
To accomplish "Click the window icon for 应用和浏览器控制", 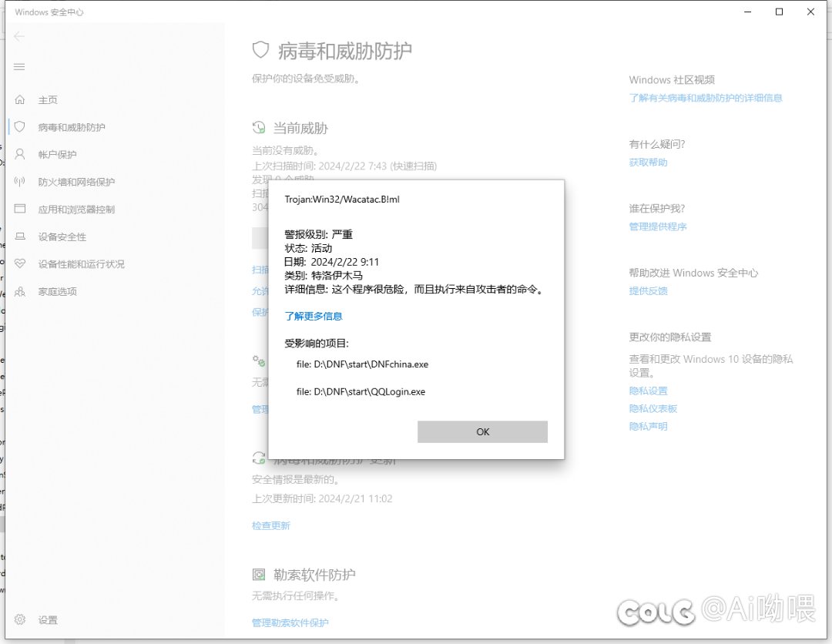I will tap(19, 209).
